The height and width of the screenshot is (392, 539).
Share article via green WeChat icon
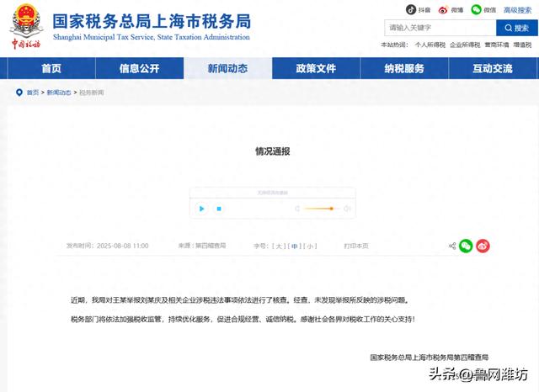466,246
